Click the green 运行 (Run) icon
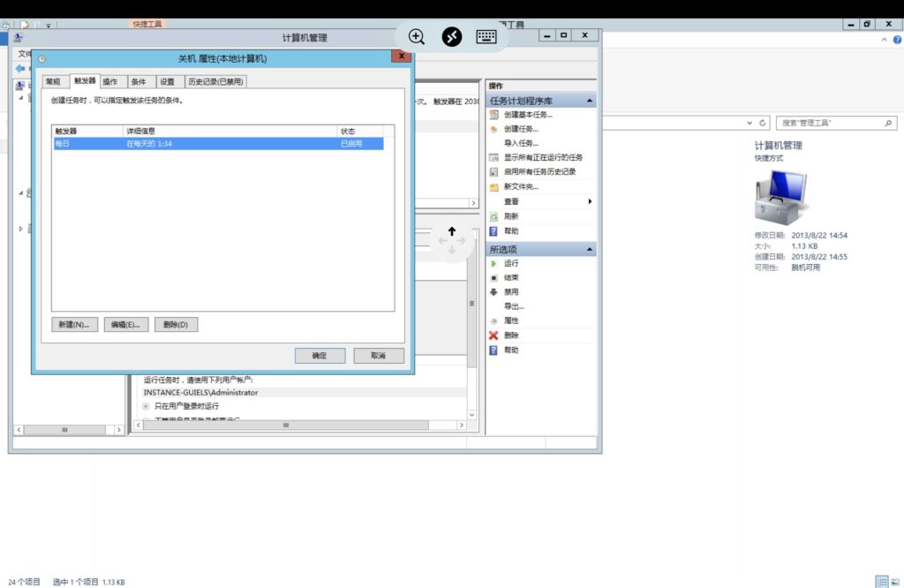 494,264
